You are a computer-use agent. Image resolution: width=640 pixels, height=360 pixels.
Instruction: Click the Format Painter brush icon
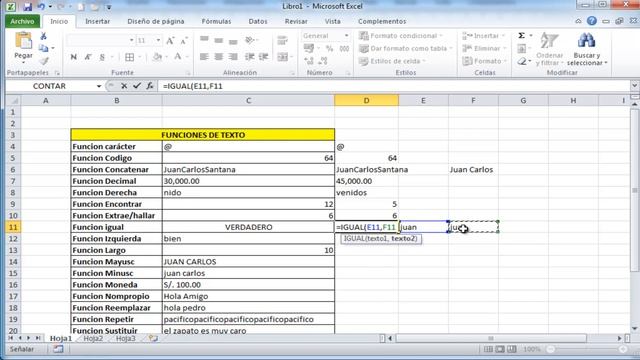pyautogui.click(x=44, y=61)
